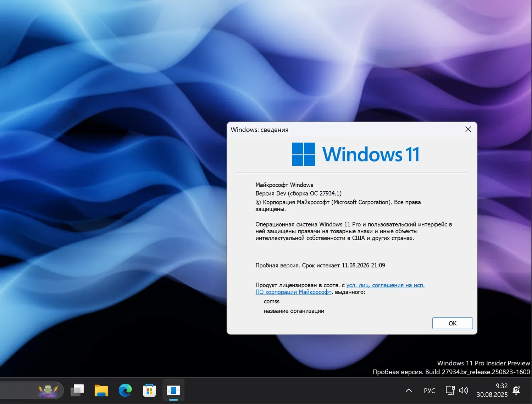Open Microsoft Edge from the taskbar
Image resolution: width=532 pixels, height=404 pixels.
(x=125, y=390)
